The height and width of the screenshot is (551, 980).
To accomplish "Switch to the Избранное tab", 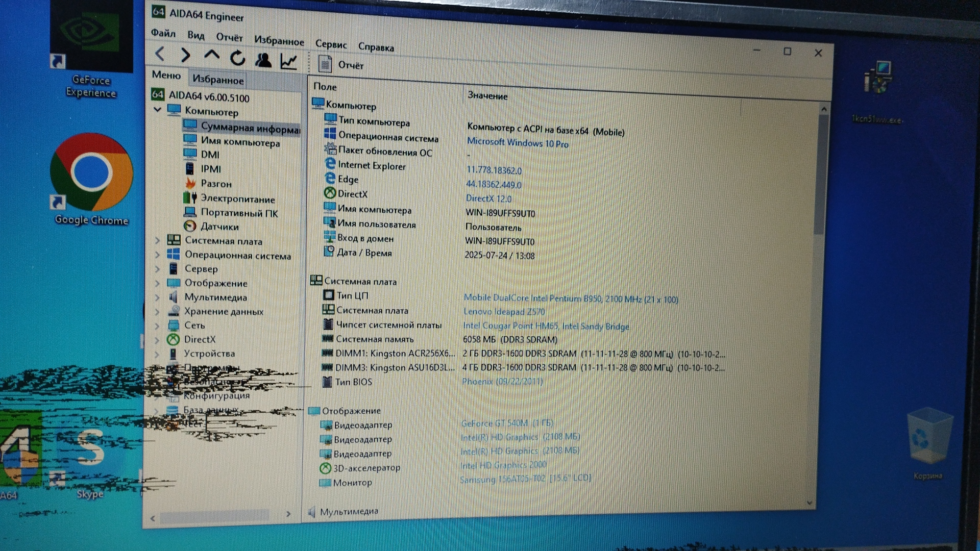I will (218, 80).
